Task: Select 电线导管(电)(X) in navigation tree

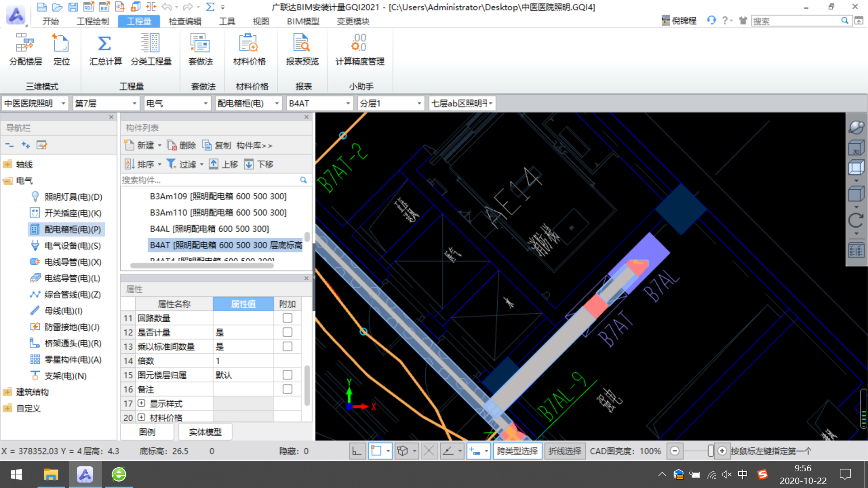Action: [73, 262]
